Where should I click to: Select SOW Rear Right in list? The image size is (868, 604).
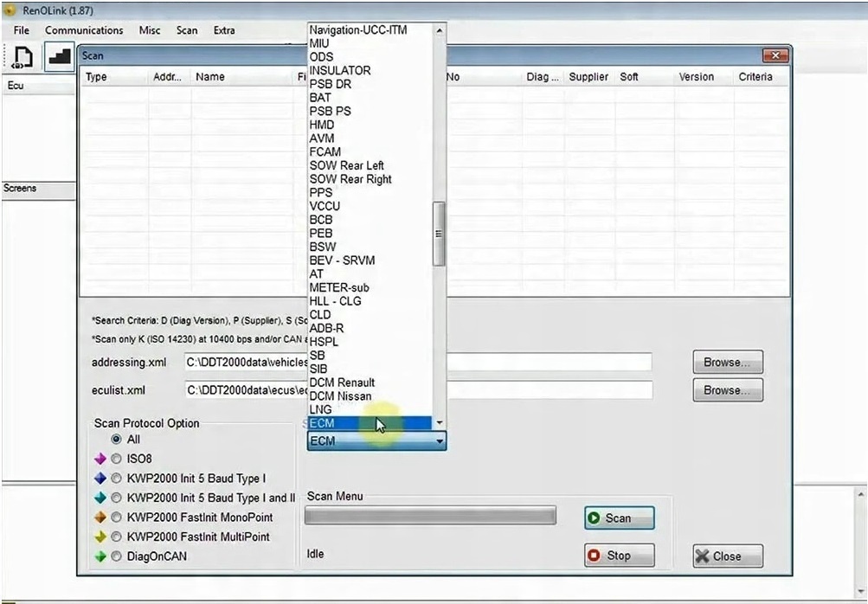pyautogui.click(x=370, y=179)
